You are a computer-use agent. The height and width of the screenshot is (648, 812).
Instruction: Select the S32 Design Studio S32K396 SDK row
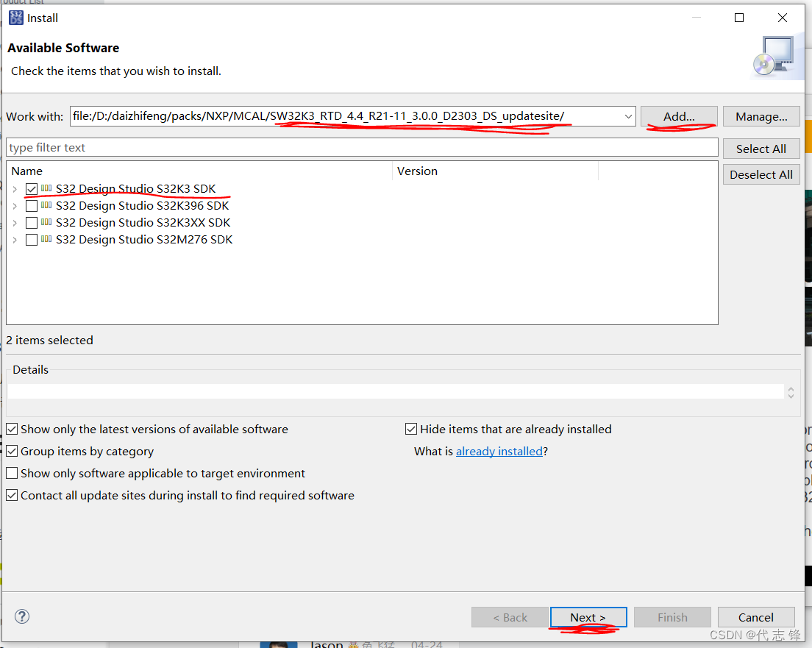point(143,206)
